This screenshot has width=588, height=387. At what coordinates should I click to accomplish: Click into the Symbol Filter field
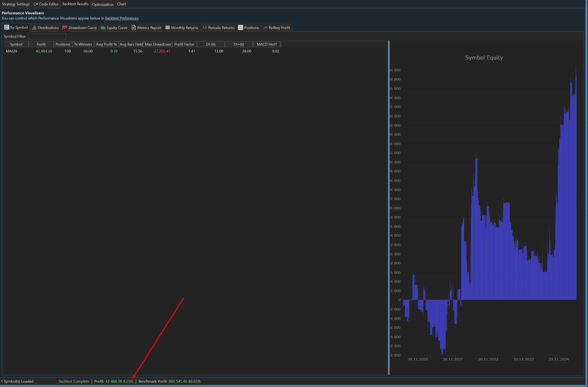pos(47,36)
